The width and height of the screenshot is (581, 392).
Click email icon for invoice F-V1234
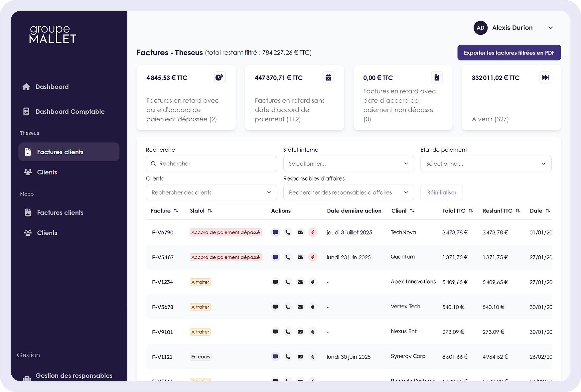pyautogui.click(x=300, y=282)
